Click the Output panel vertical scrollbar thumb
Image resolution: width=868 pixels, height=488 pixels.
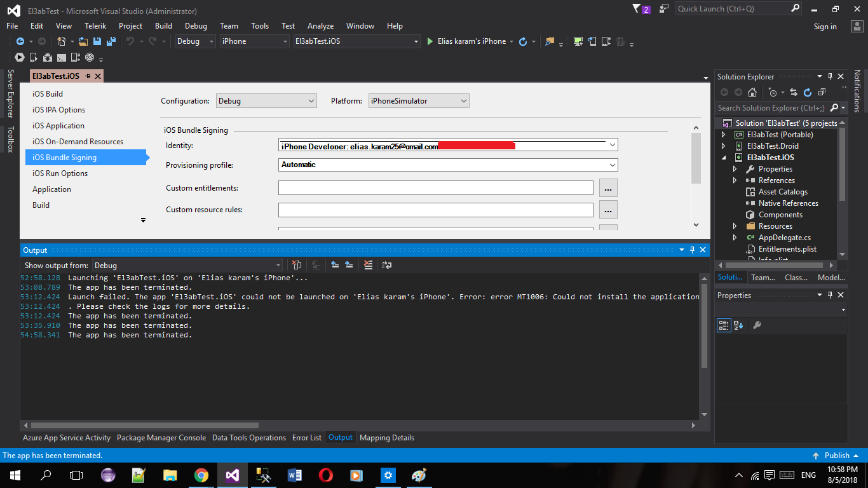[x=704, y=325]
